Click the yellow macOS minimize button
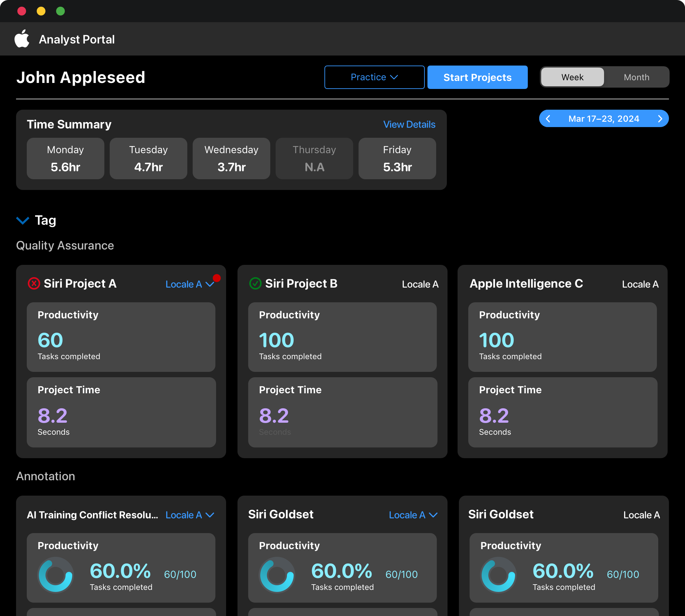The width and height of the screenshot is (685, 616). pyautogui.click(x=41, y=11)
